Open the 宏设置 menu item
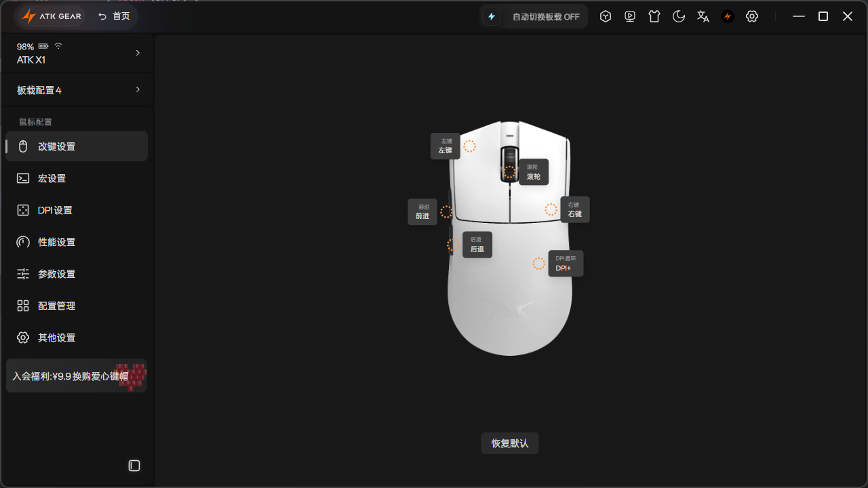Image resolution: width=868 pixels, height=488 pixels. point(77,178)
